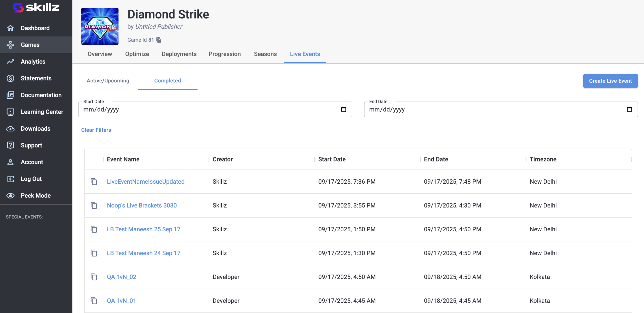
Task: Switch to the Seasons tab
Action: pos(265,54)
